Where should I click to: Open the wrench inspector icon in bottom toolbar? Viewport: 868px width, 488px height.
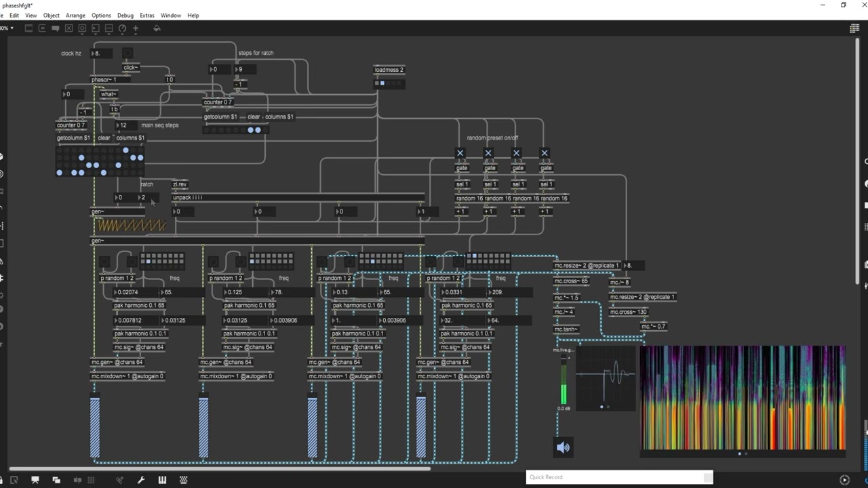(141, 480)
